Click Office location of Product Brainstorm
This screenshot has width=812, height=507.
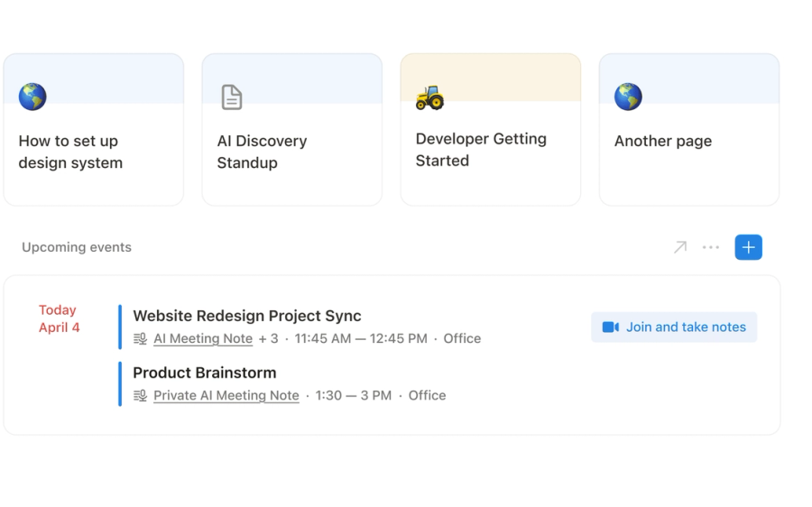point(428,396)
